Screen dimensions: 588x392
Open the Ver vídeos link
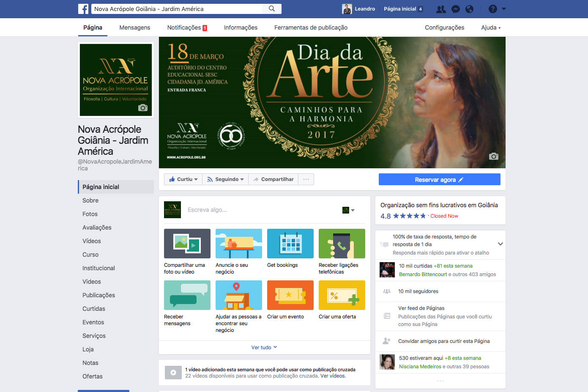[x=333, y=376]
